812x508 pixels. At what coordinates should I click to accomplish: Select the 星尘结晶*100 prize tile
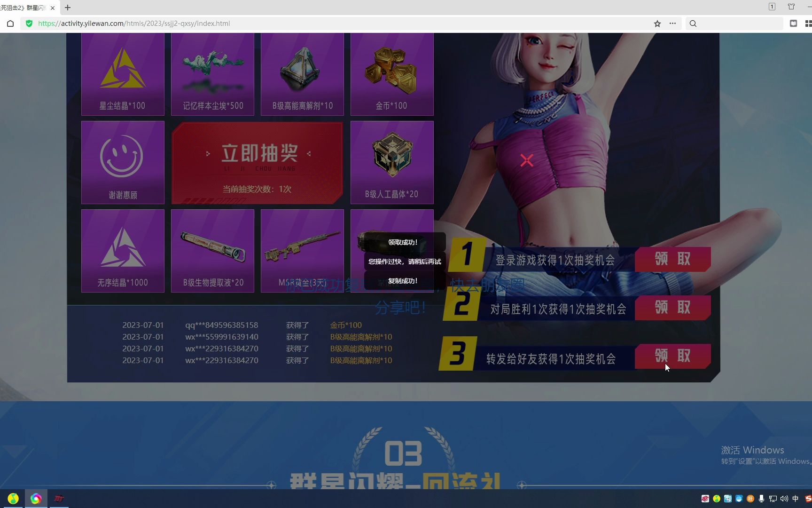pos(123,74)
